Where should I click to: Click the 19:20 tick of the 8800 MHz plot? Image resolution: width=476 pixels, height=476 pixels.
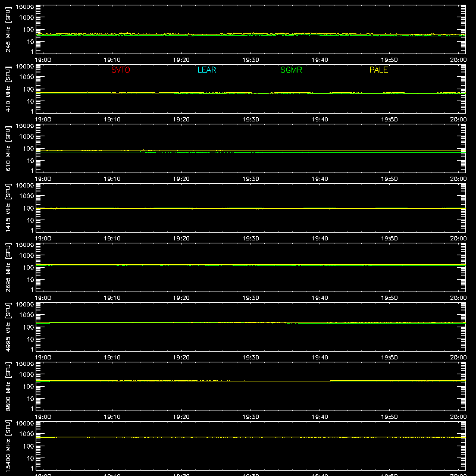[181, 417]
